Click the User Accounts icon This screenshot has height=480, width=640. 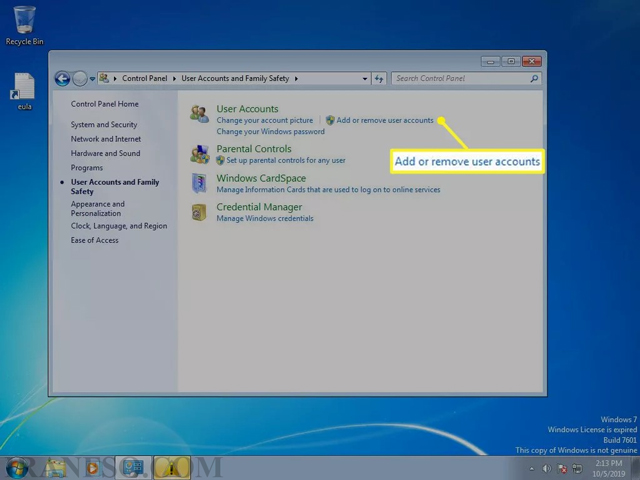(x=199, y=114)
